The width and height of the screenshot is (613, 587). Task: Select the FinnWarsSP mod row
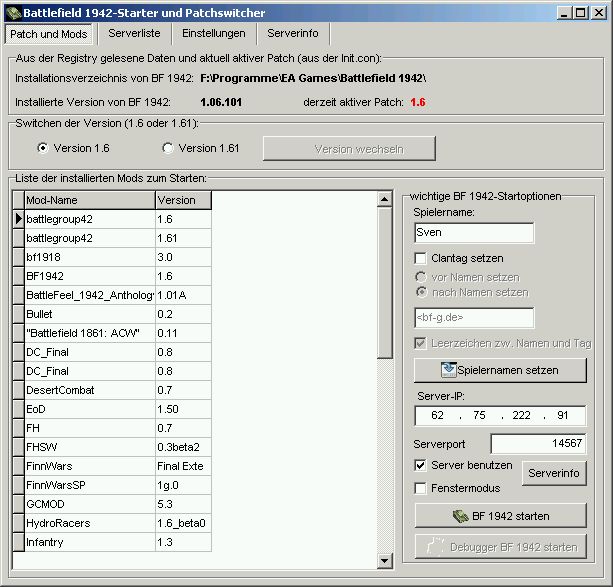tap(112, 485)
